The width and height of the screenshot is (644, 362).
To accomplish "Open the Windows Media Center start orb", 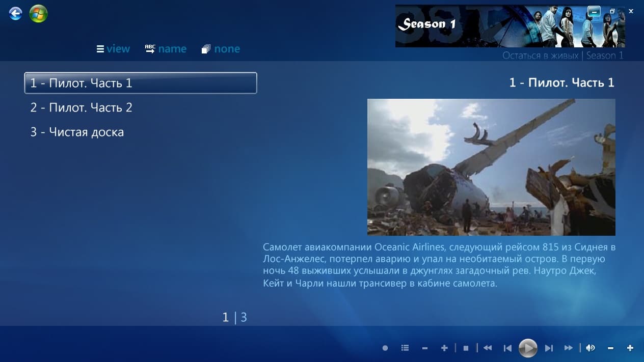I will 38,14.
